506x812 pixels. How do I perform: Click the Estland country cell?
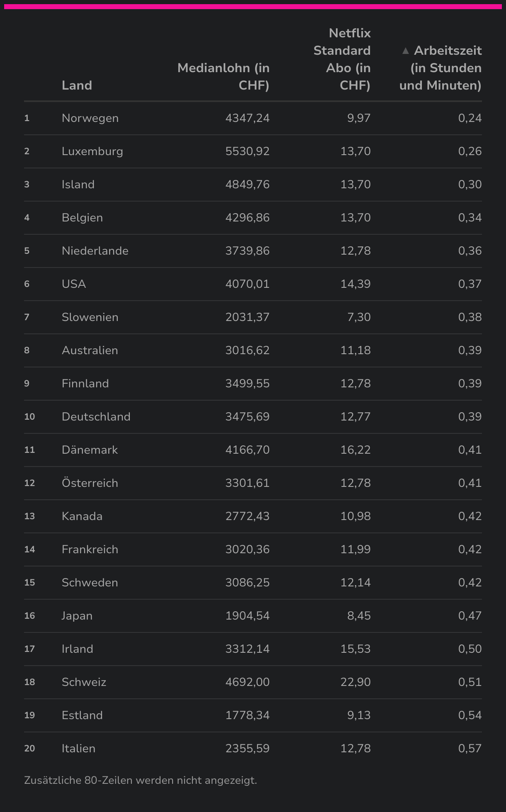(x=82, y=715)
